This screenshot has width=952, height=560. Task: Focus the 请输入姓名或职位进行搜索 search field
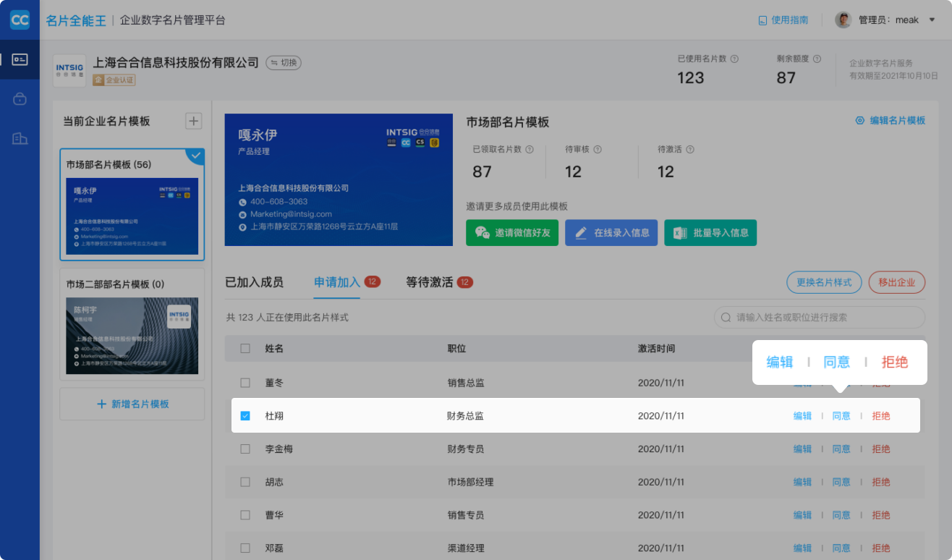click(820, 318)
